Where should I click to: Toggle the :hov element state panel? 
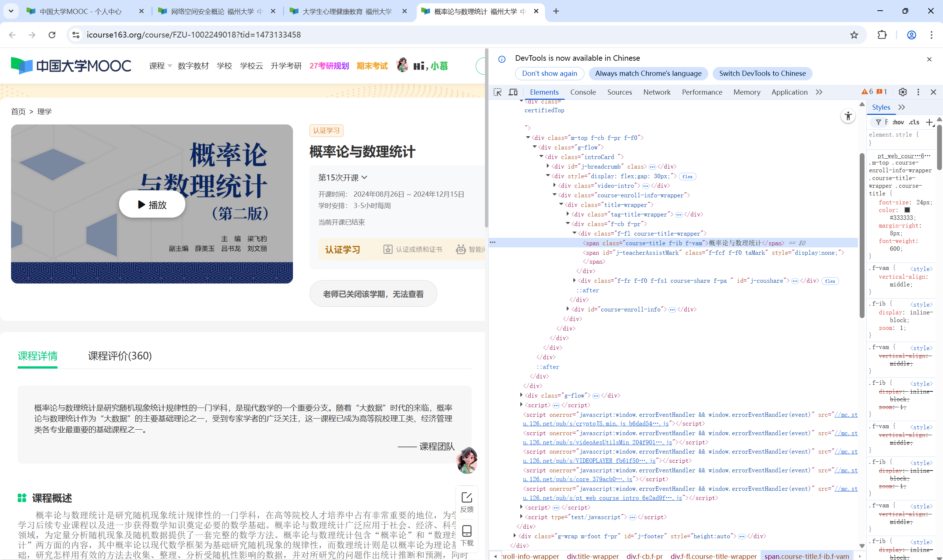click(x=898, y=122)
